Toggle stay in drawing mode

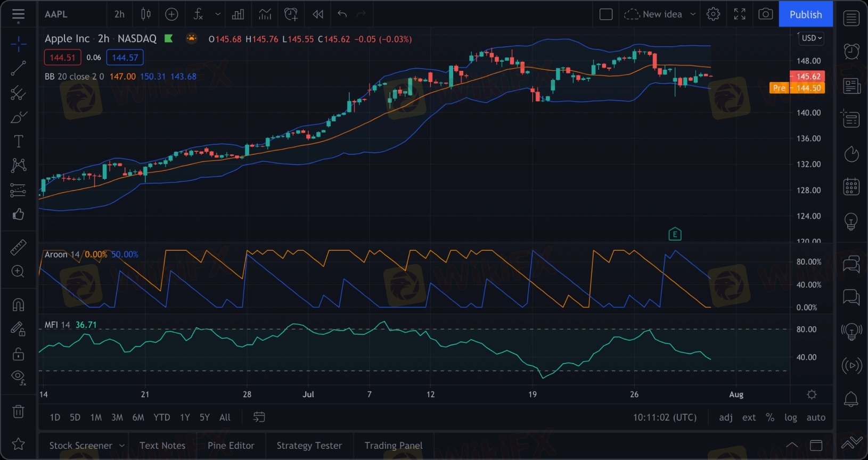point(18,329)
